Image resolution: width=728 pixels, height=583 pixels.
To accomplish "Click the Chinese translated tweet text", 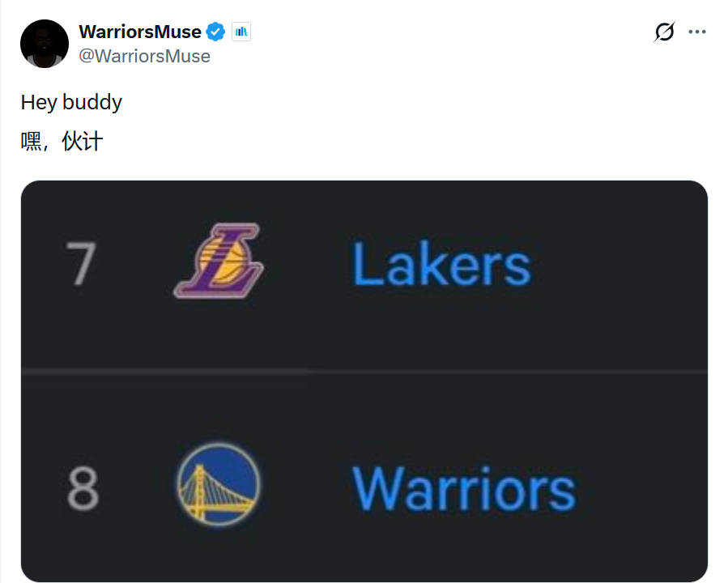I will 62,141.
